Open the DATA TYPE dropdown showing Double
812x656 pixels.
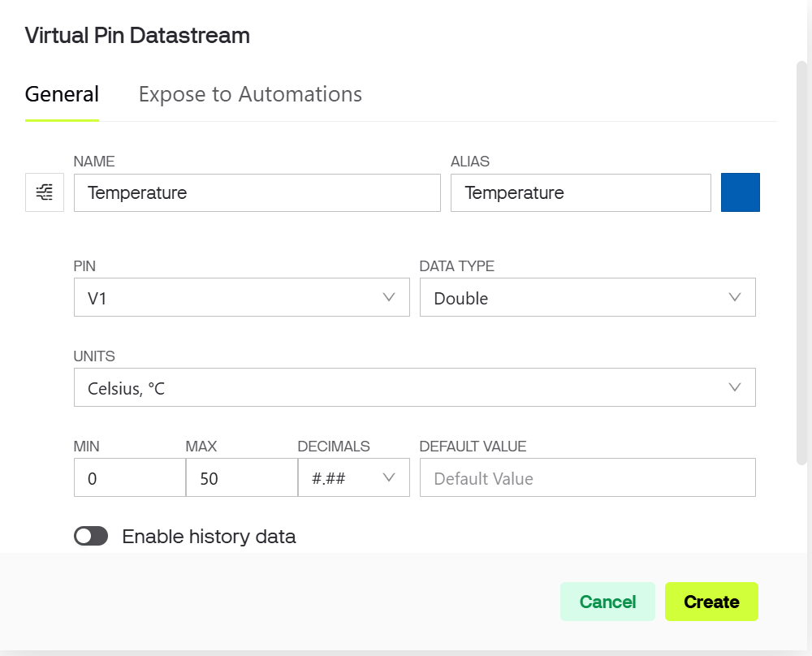coord(587,298)
